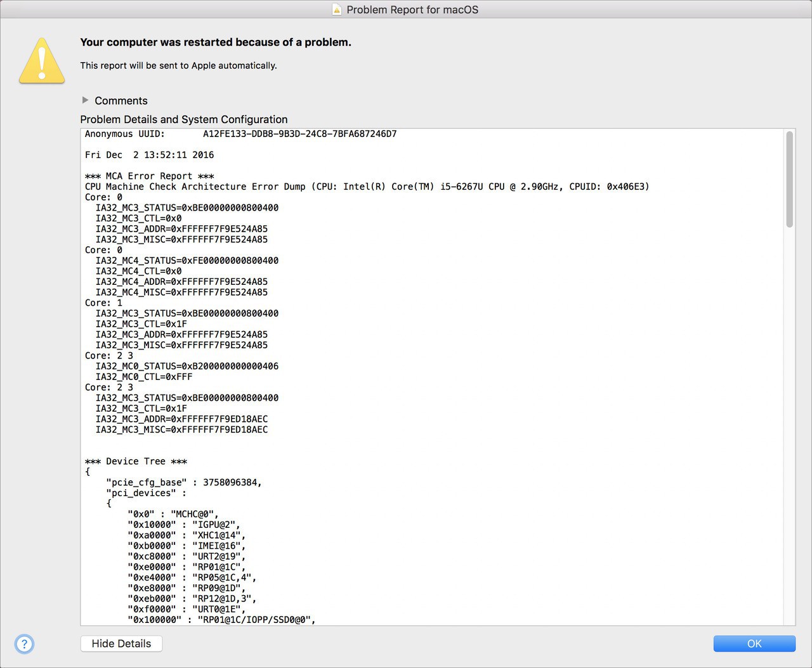Click the "pci_devices" key line
The height and width of the screenshot is (668, 812).
click(147, 493)
